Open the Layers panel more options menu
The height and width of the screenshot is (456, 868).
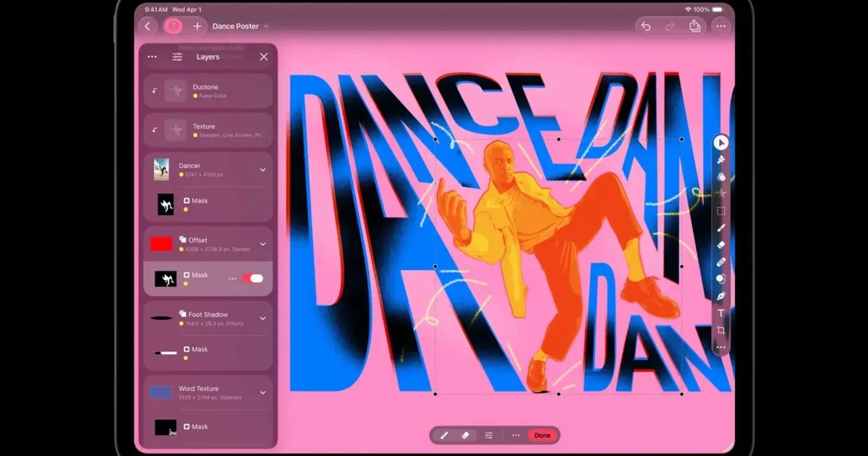click(x=152, y=57)
